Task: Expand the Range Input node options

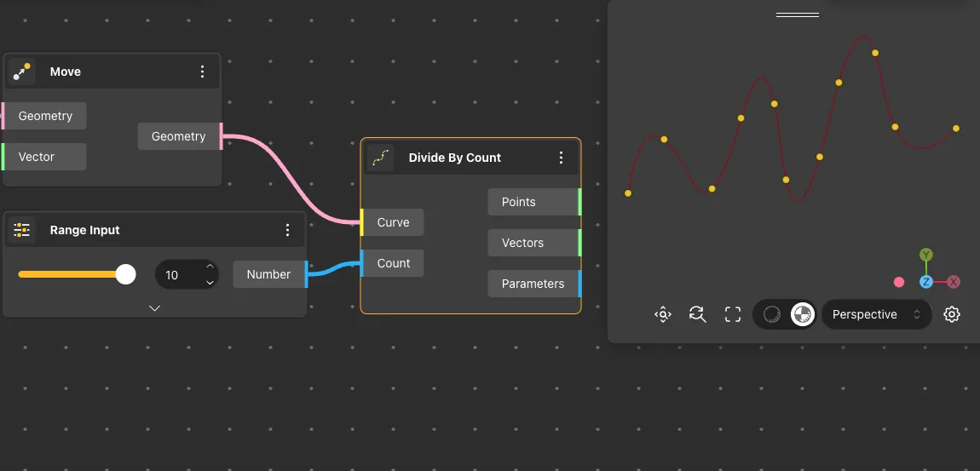Action: tap(154, 307)
